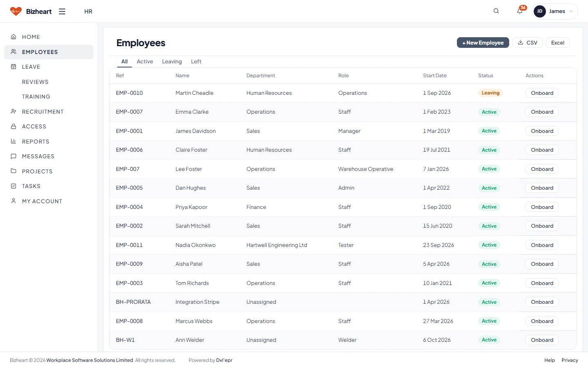
Task: Sort by Ref column header
Action: [x=120, y=76]
